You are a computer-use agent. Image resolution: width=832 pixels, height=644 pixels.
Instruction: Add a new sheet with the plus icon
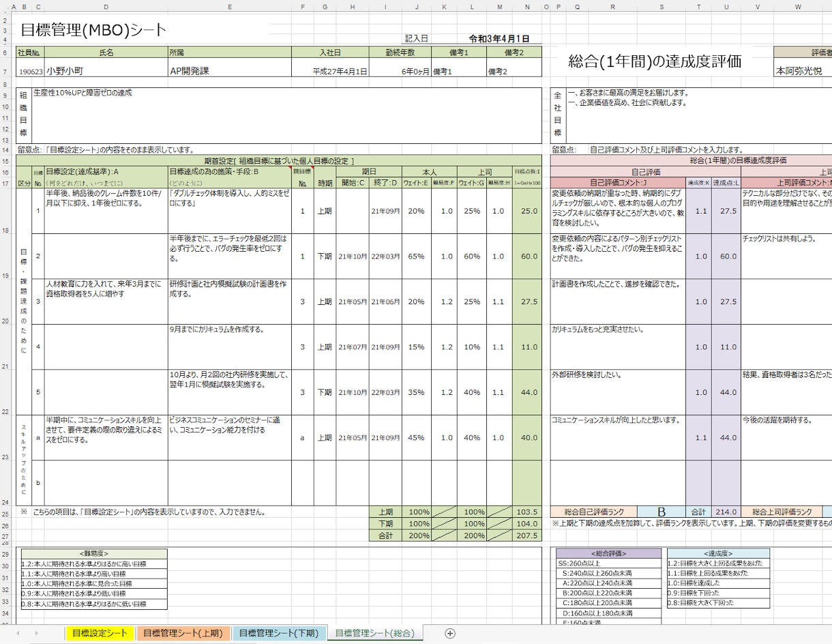point(450,633)
